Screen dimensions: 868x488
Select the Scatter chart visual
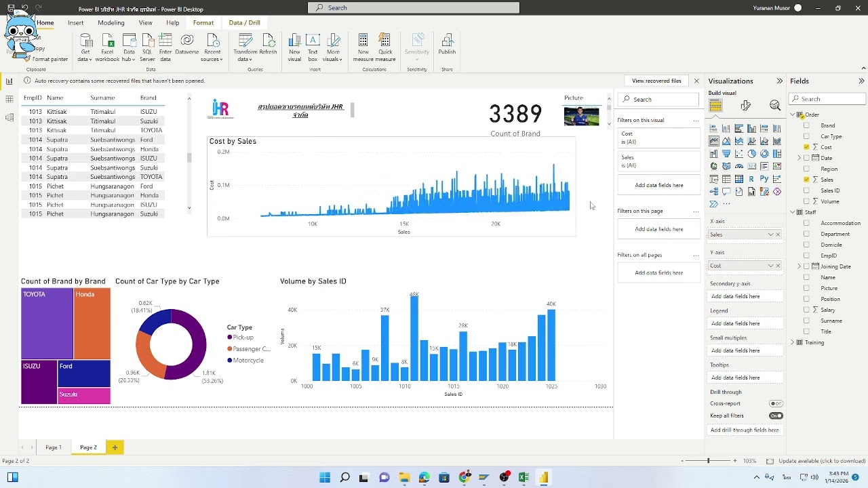(x=739, y=154)
